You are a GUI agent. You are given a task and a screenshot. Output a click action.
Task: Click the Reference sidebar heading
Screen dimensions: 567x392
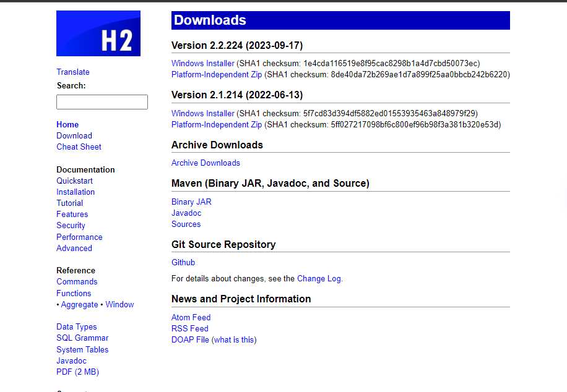(x=76, y=271)
